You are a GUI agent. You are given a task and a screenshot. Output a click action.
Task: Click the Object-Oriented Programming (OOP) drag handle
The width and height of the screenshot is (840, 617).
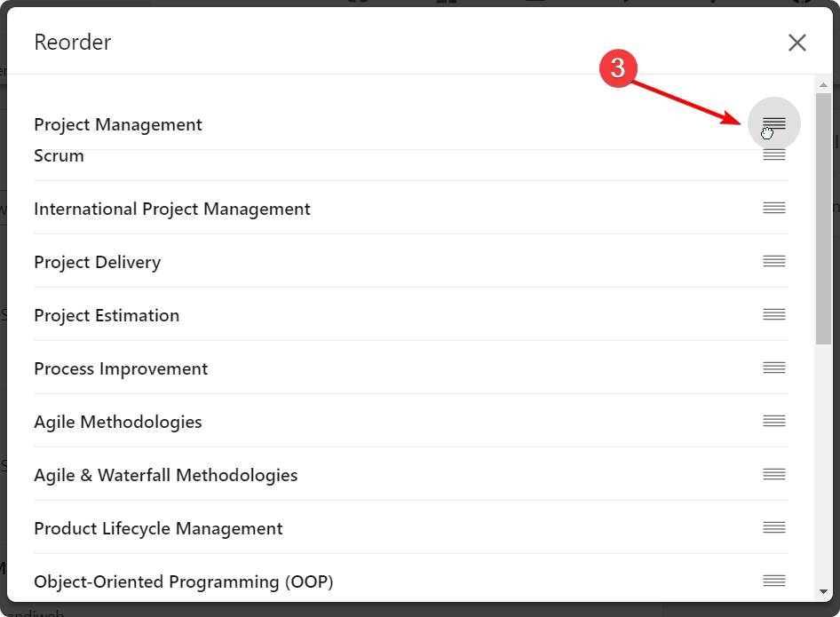pos(774,581)
